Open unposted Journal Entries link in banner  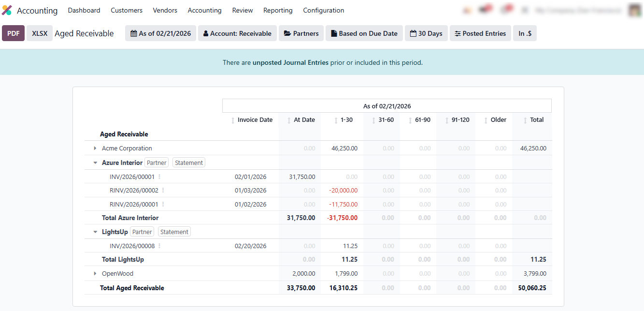click(x=290, y=62)
